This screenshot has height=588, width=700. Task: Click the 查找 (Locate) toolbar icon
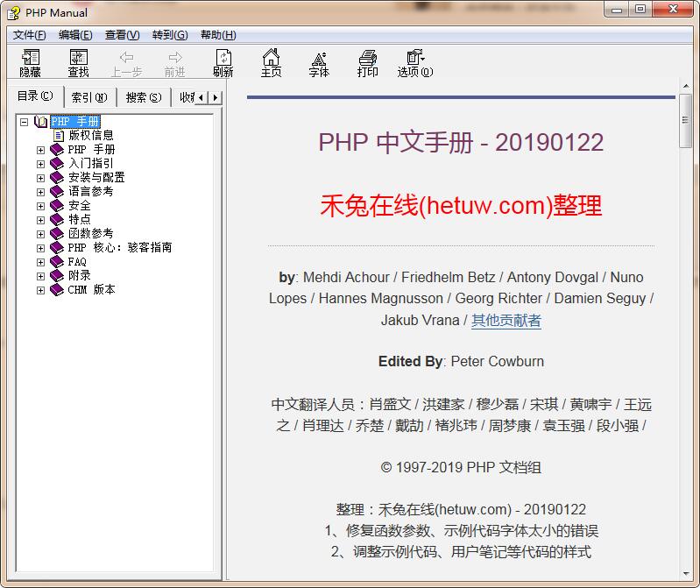click(x=79, y=58)
